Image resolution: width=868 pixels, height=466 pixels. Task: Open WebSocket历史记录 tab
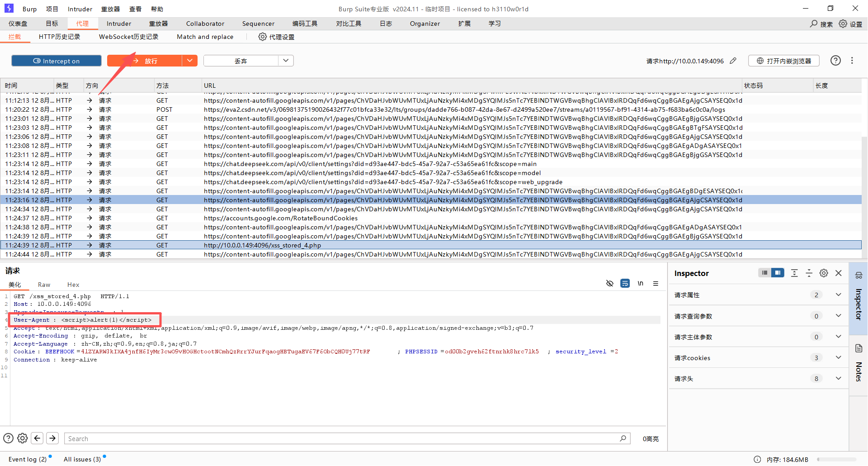click(x=129, y=37)
